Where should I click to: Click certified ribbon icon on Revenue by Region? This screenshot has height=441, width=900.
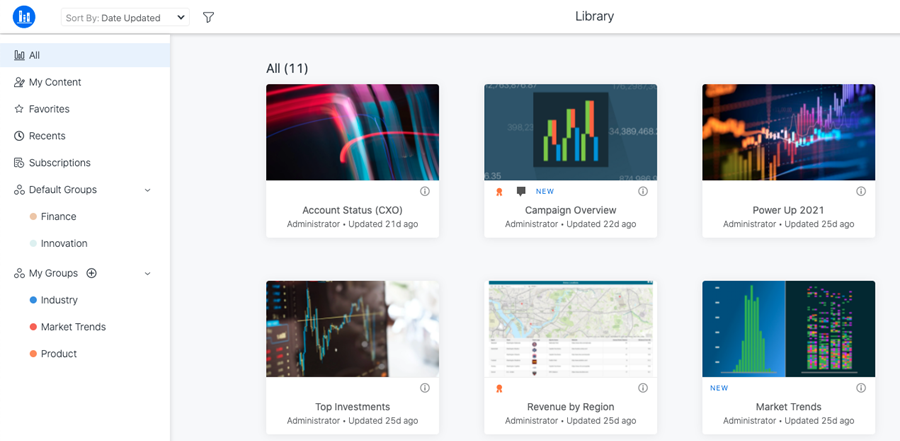pyautogui.click(x=499, y=388)
